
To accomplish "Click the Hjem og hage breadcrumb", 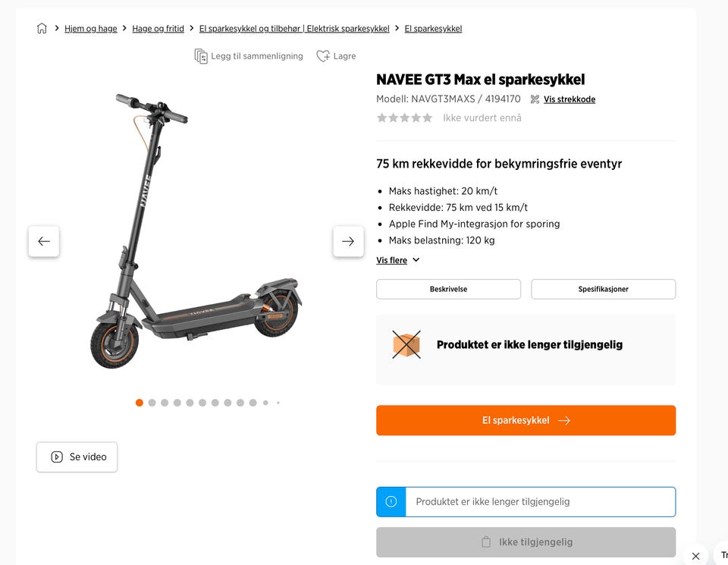I will click(90, 29).
